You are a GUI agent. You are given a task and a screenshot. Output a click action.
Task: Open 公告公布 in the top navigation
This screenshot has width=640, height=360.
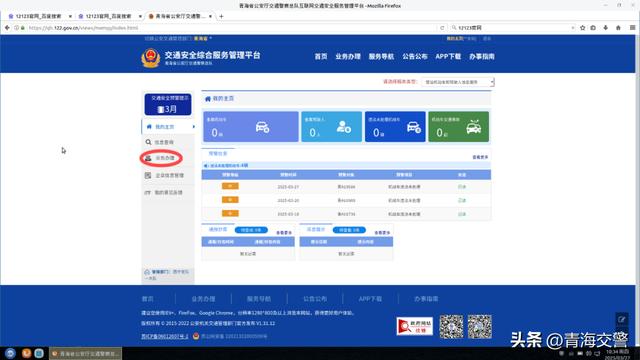[x=415, y=56]
